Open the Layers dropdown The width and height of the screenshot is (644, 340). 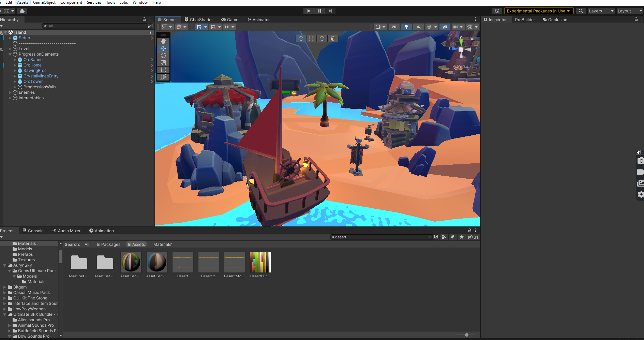[601, 11]
